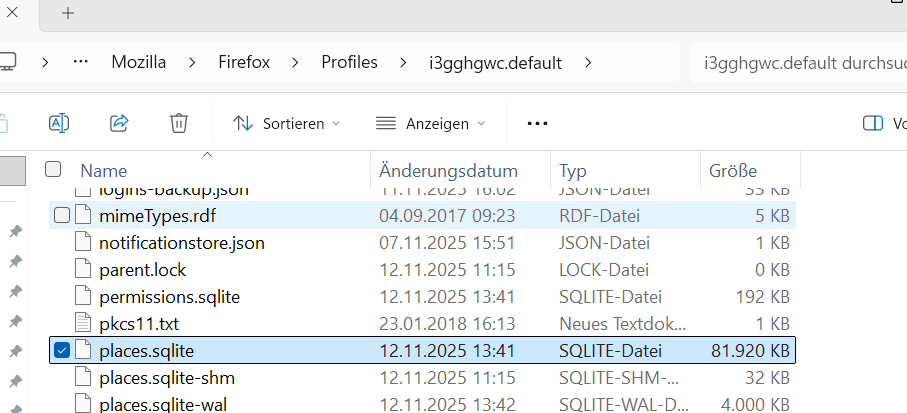The height and width of the screenshot is (413, 907).
Task: Open the Sortieren dropdown
Action: 287,123
